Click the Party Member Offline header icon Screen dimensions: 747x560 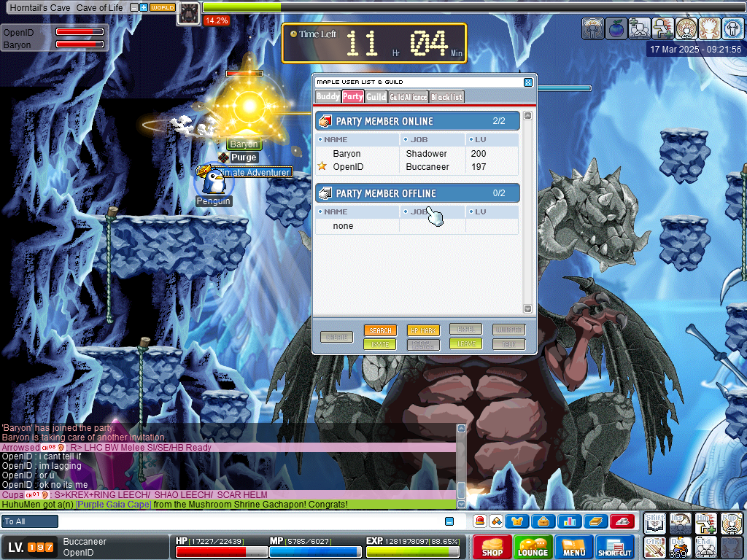(325, 192)
